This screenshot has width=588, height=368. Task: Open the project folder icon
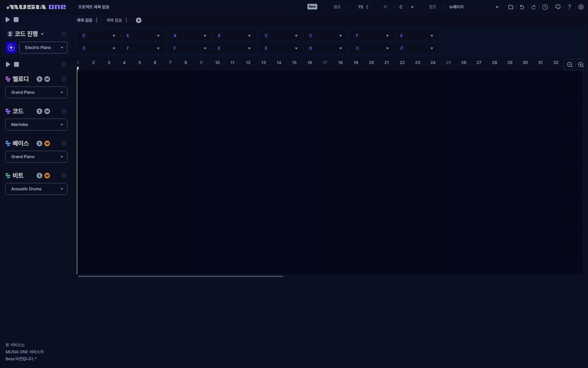[510, 7]
